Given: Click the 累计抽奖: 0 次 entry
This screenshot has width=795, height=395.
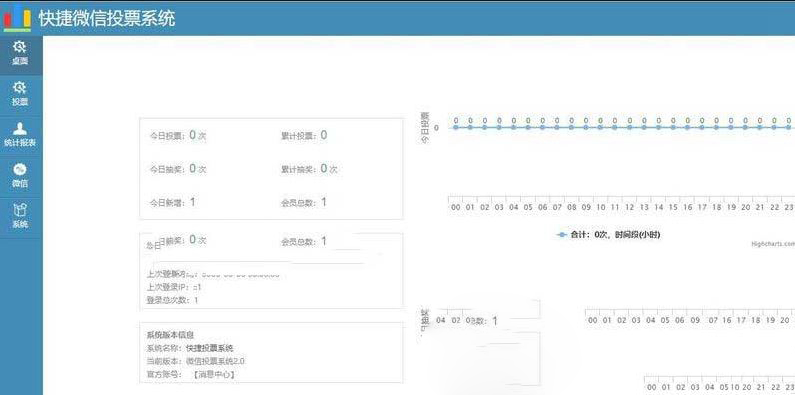Looking at the screenshot, I should tap(309, 169).
